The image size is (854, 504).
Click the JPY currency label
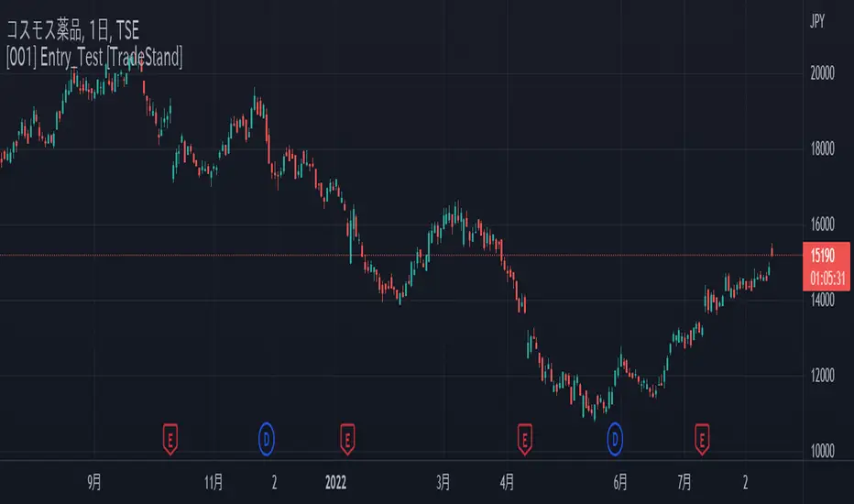817,21
